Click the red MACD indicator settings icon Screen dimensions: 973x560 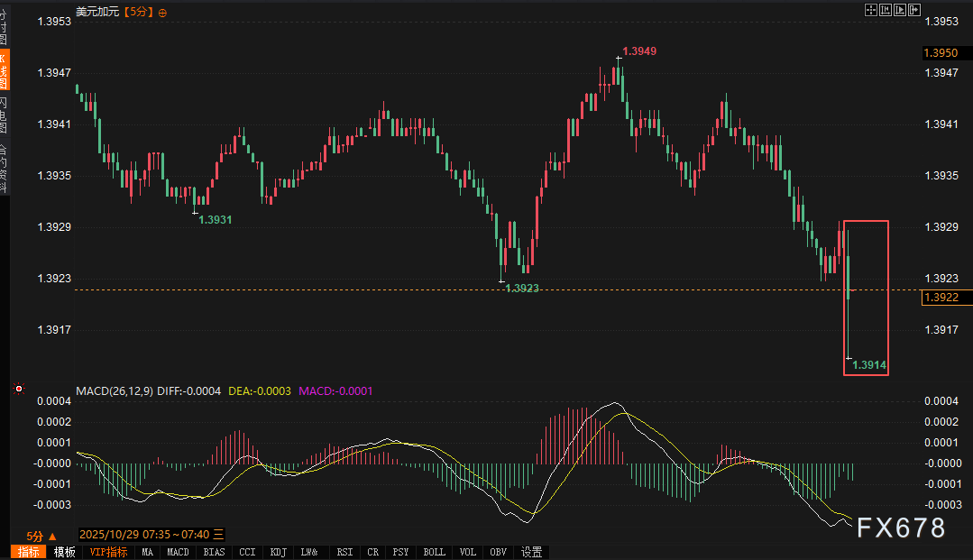(x=17, y=390)
